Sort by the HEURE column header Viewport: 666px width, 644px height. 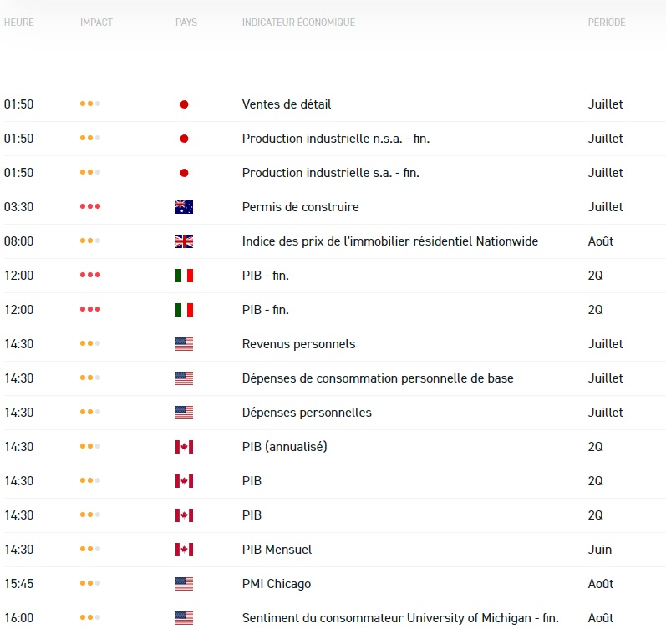[19, 23]
